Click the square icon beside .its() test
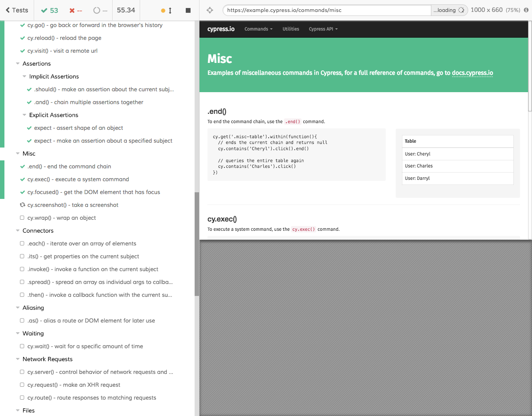This screenshot has width=532, height=416. pyautogui.click(x=22, y=257)
